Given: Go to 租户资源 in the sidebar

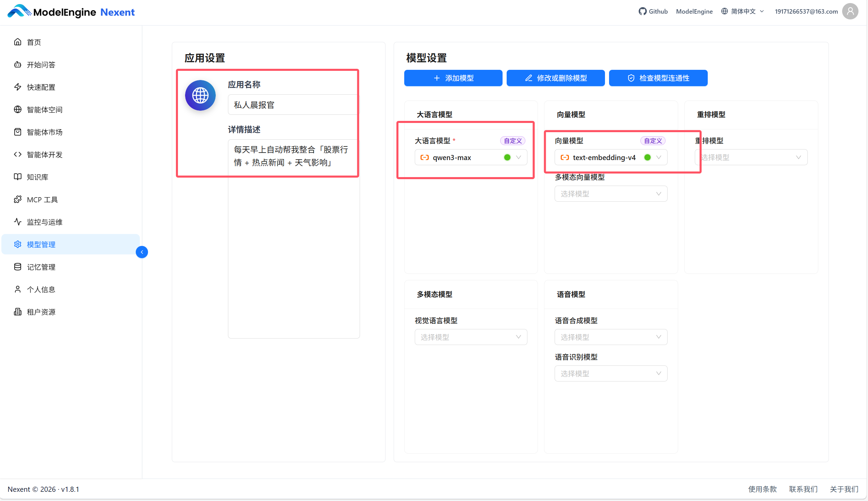Looking at the screenshot, I should (71, 312).
